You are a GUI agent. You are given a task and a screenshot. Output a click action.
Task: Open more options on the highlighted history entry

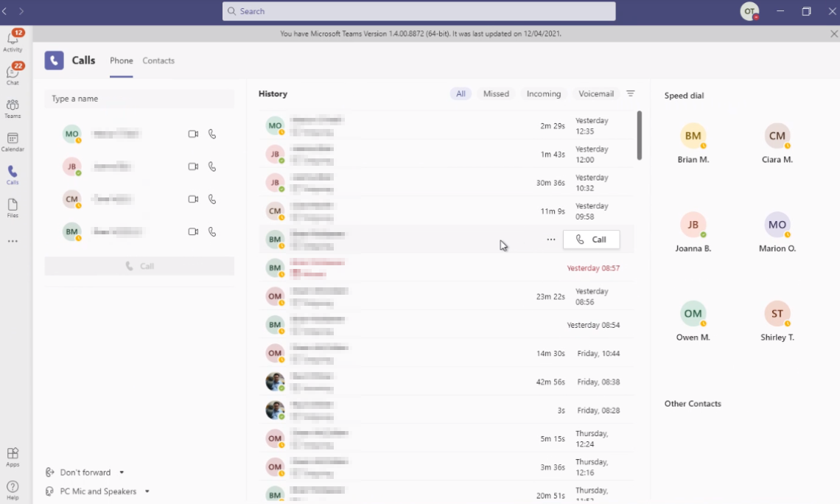pos(550,239)
